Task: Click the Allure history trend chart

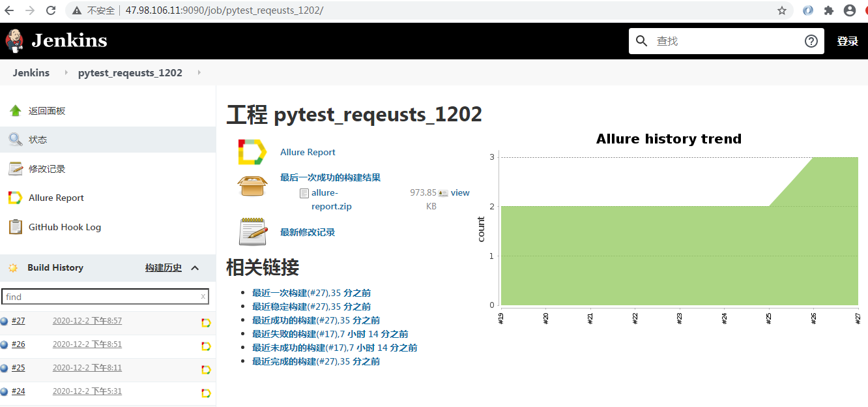Action: coord(670,228)
